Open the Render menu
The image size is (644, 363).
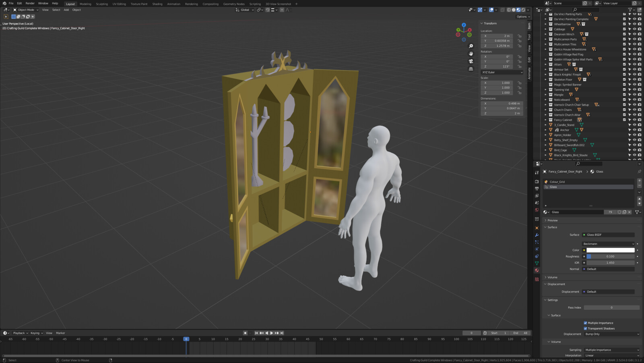pos(30,3)
